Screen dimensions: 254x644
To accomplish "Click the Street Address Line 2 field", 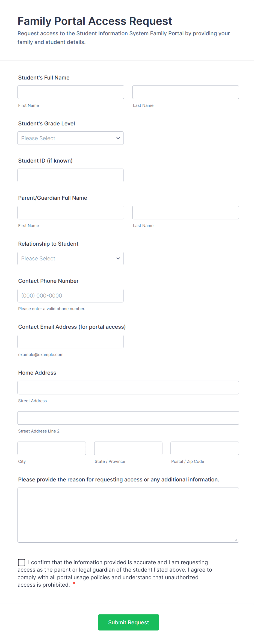I will [128, 418].
